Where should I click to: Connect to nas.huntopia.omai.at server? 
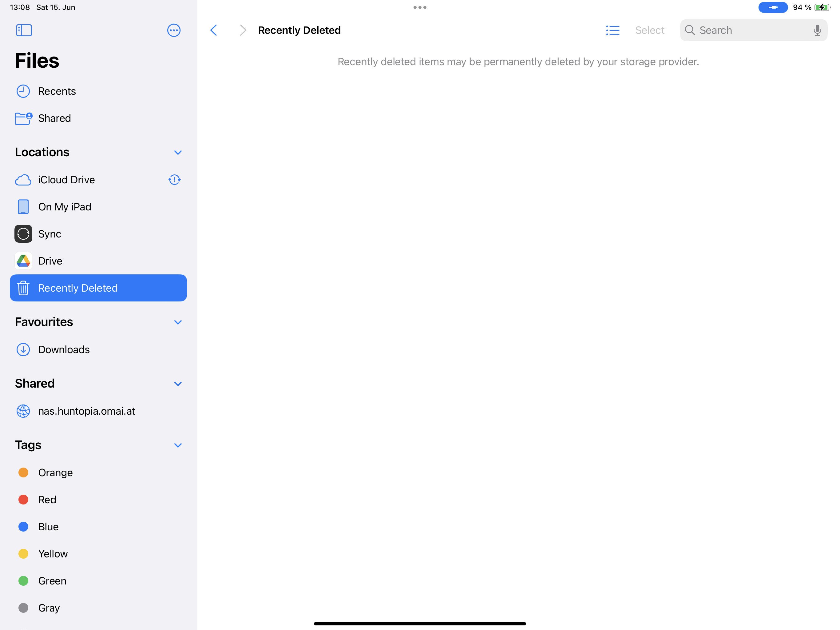[x=86, y=411]
